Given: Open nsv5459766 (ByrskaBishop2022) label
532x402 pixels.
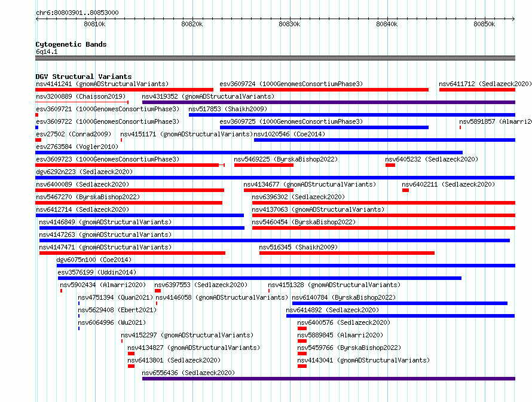Looking at the screenshot, I should pyautogui.click(x=349, y=348).
